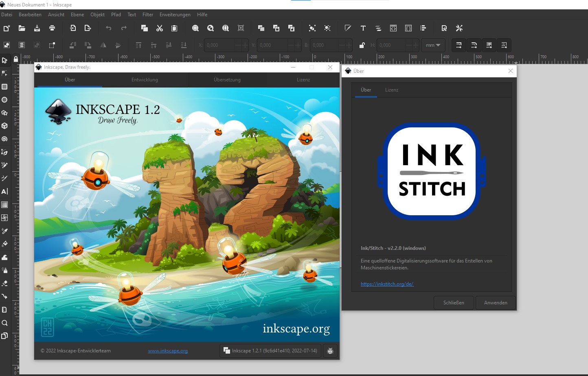Pick the Star tool
Viewport: 588px width, 376px height.
5,113
